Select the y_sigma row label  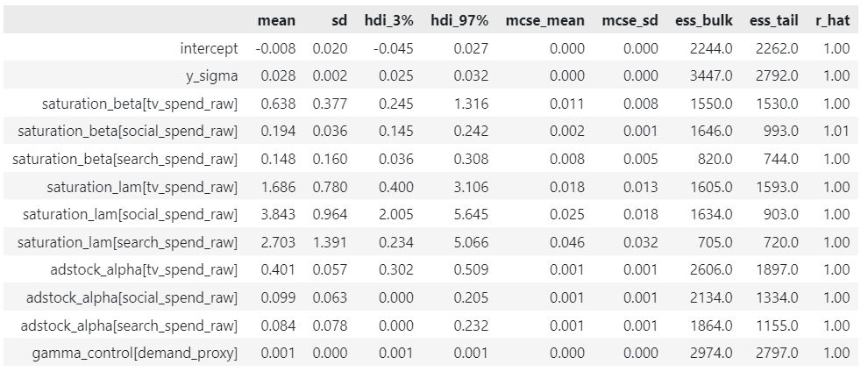[x=211, y=76]
